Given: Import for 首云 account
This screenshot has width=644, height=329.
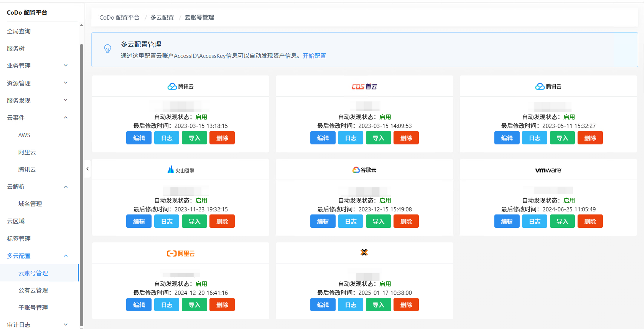Looking at the screenshot, I should click(378, 138).
